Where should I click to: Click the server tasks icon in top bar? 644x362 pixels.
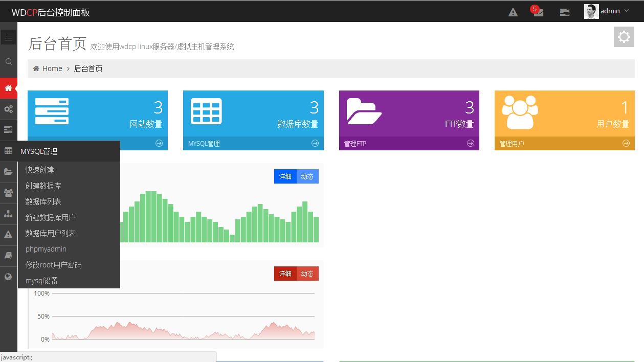pos(565,12)
